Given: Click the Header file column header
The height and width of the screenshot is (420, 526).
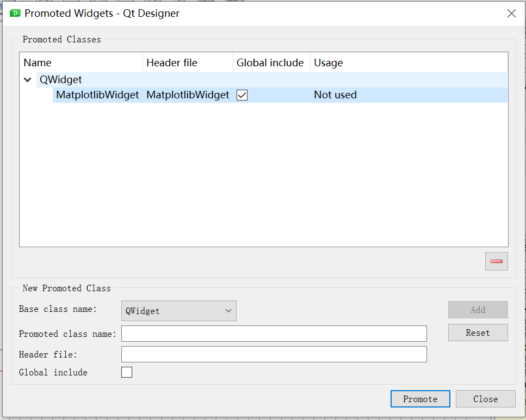Looking at the screenshot, I should (x=188, y=62).
